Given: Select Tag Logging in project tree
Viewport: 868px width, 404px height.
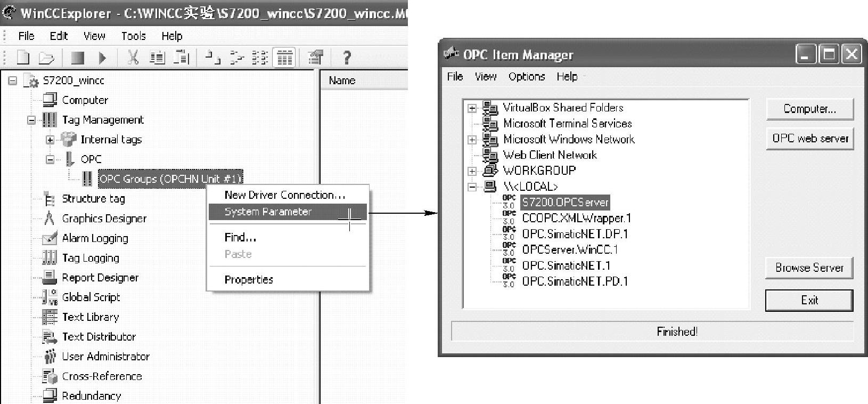Looking at the screenshot, I should tap(91, 258).
